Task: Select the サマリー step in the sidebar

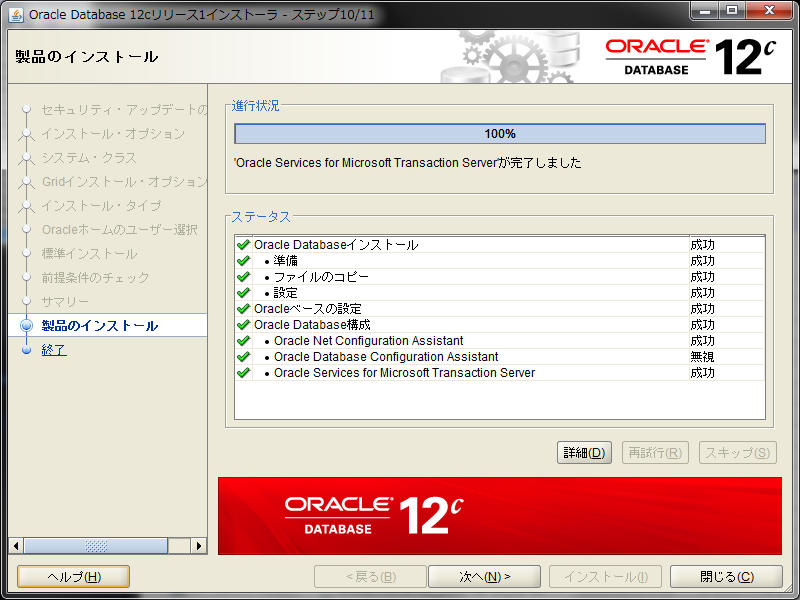Action: click(x=65, y=302)
